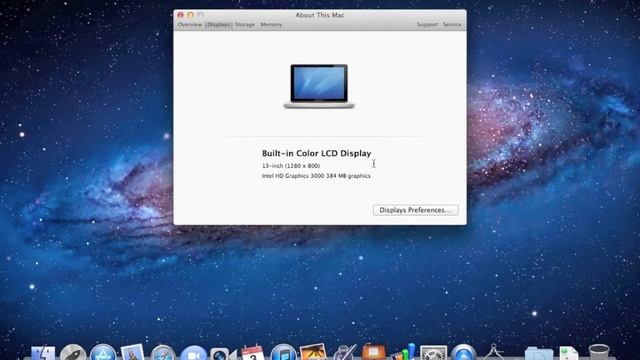Click blue circle arrow icon beside System Preferences
Image resolution: width=640 pixels, height=360 pixels.
click(463, 353)
